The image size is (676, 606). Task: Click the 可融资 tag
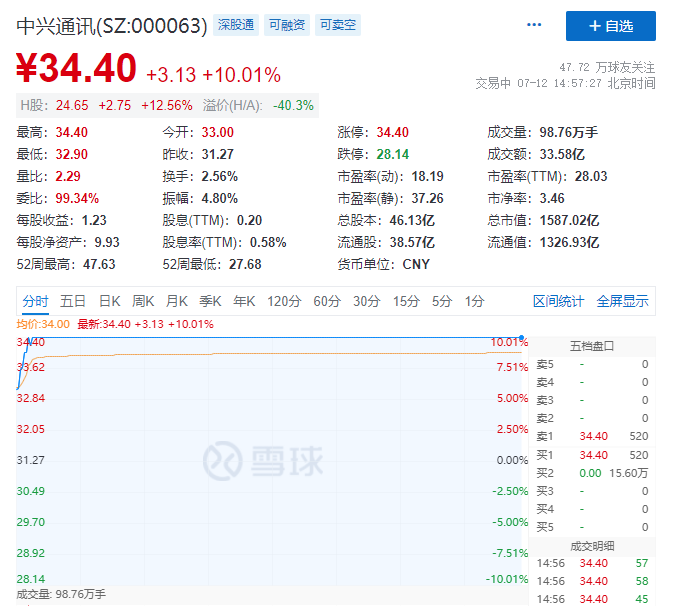click(287, 25)
